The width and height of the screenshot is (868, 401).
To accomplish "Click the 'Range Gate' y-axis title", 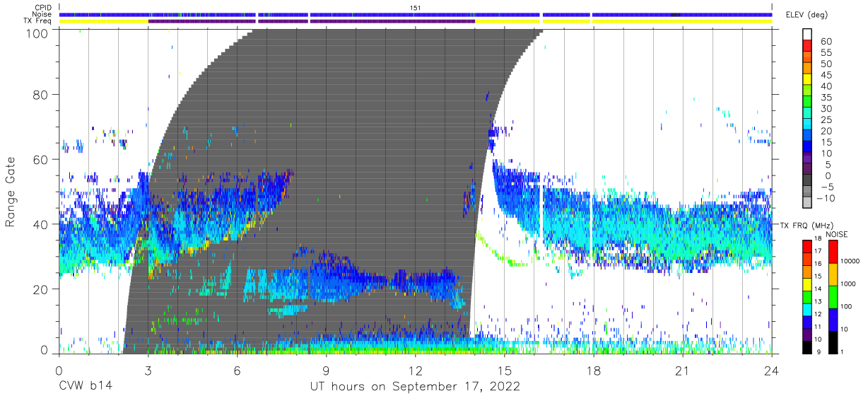I will point(11,191).
